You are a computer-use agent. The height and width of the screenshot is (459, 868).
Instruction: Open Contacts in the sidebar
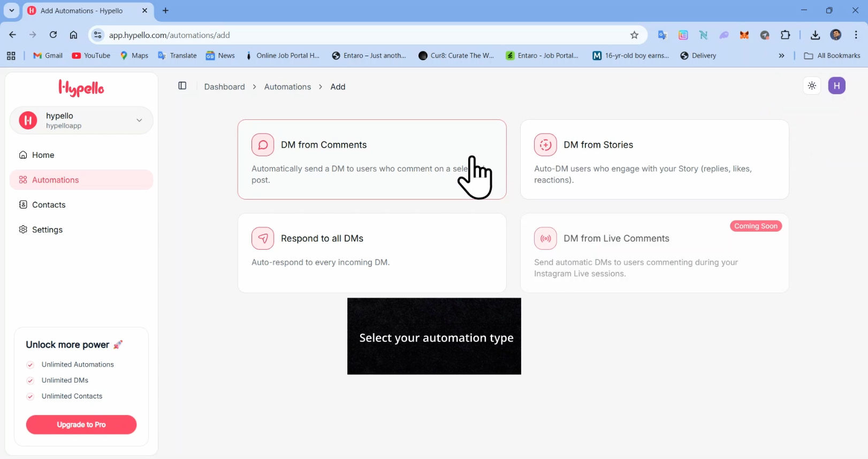[x=48, y=205]
